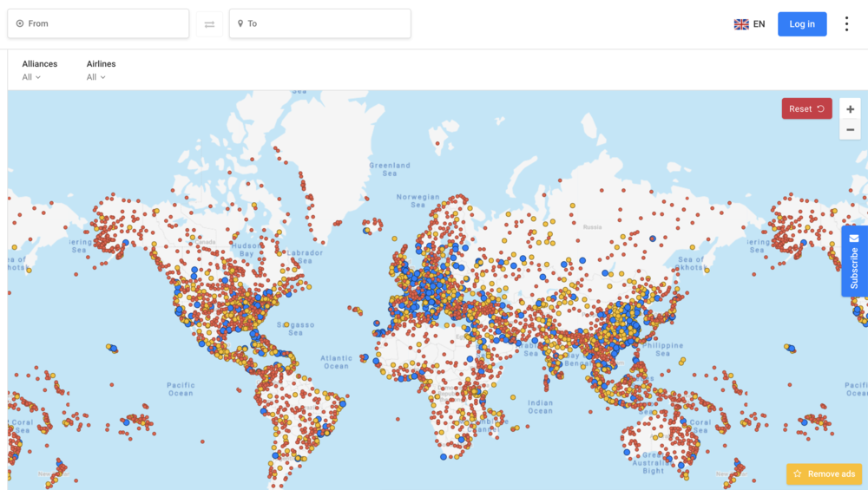Click the location pin icon in the To field

click(x=240, y=23)
